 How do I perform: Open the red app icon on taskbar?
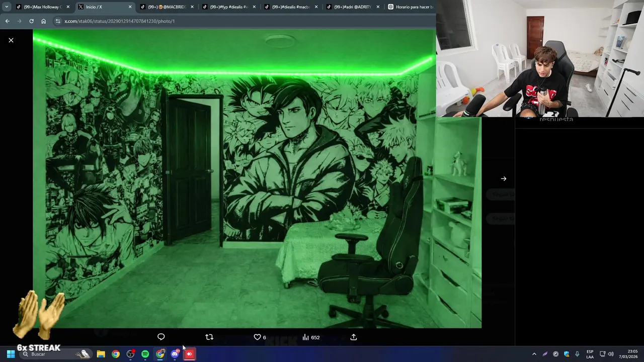click(x=189, y=354)
